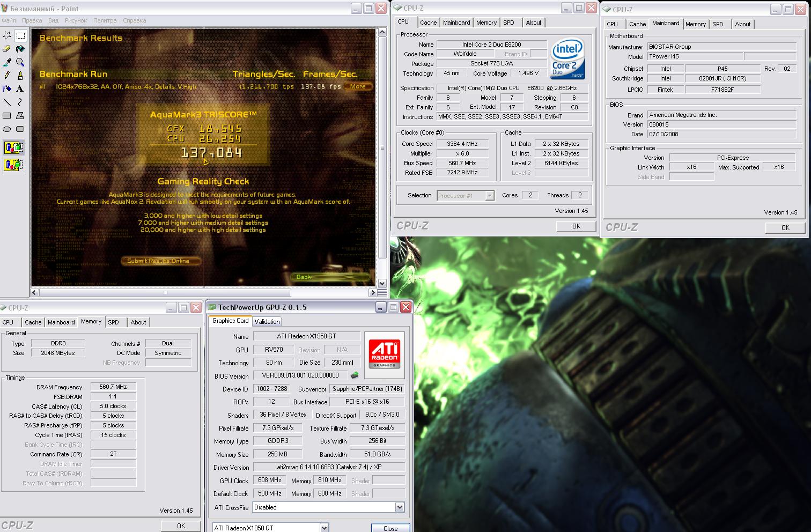Screen dimensions: 811x532
Task: Click the driver version 'ati2mtag 6.14.10.6683' field
Action: pyautogui.click(x=329, y=467)
